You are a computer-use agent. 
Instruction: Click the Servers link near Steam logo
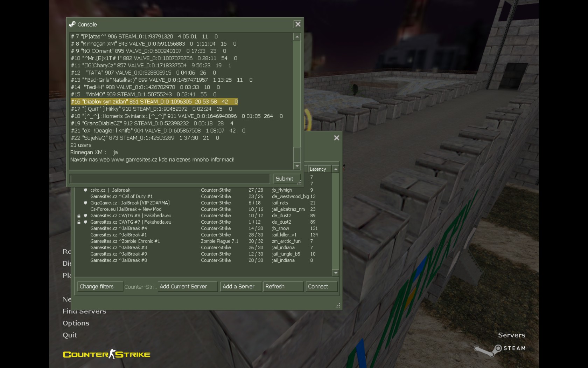click(x=511, y=335)
